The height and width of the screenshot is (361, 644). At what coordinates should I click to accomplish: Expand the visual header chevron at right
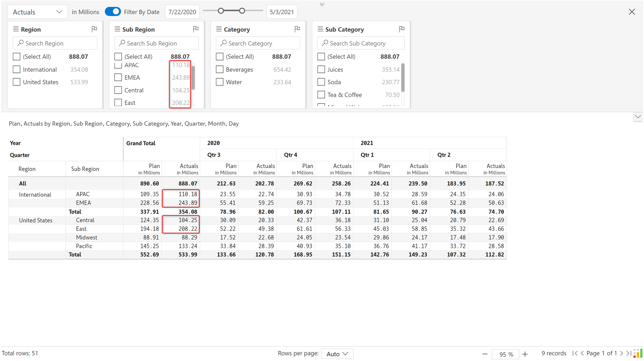click(638, 117)
